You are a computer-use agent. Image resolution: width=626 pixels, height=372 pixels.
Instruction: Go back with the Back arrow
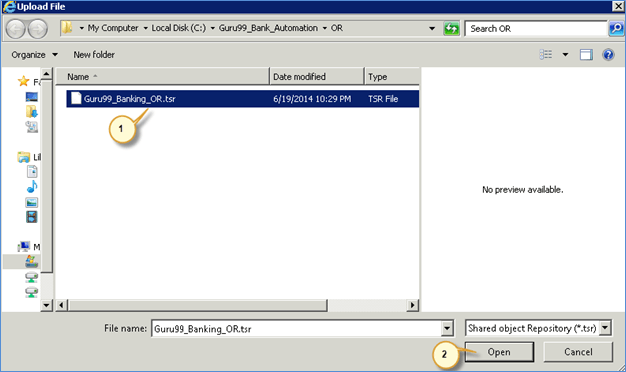click(x=16, y=29)
